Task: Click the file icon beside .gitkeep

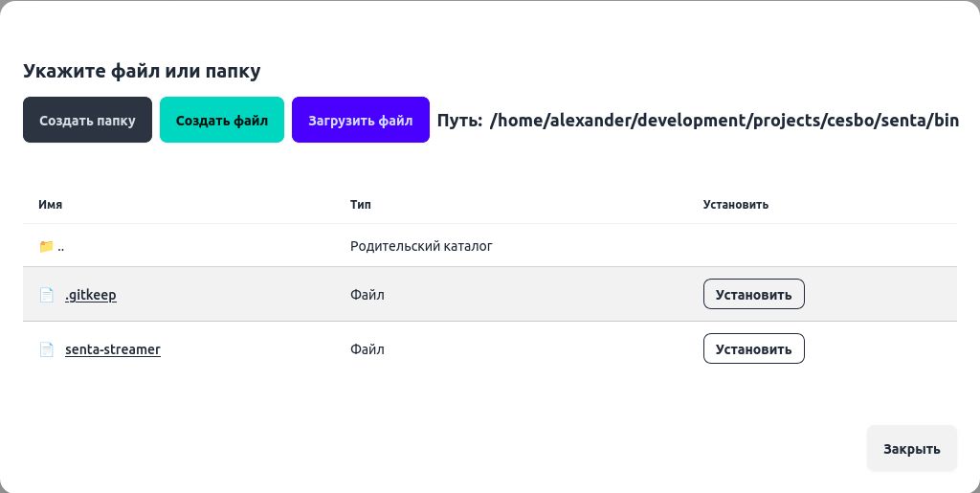Action: click(x=46, y=295)
